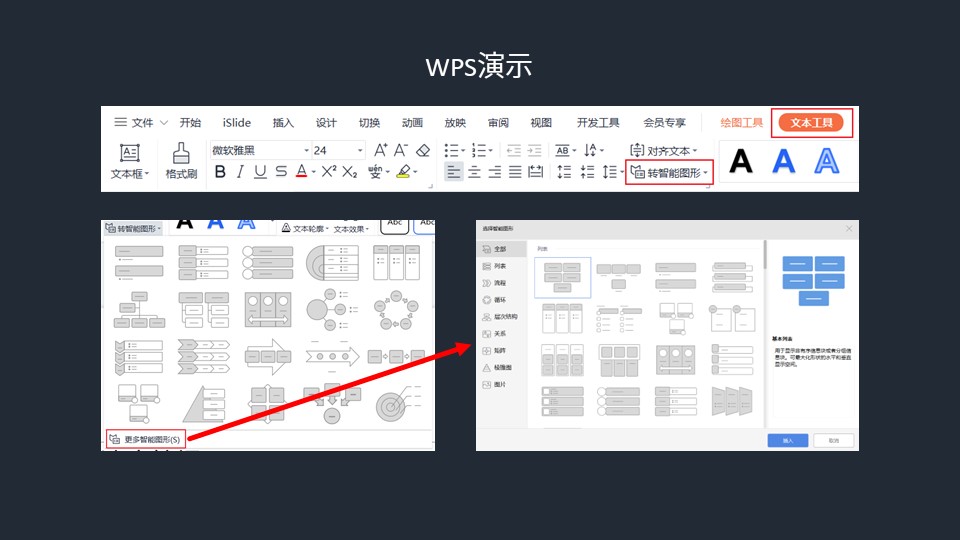Open the 文本效果 dropdown

351,229
